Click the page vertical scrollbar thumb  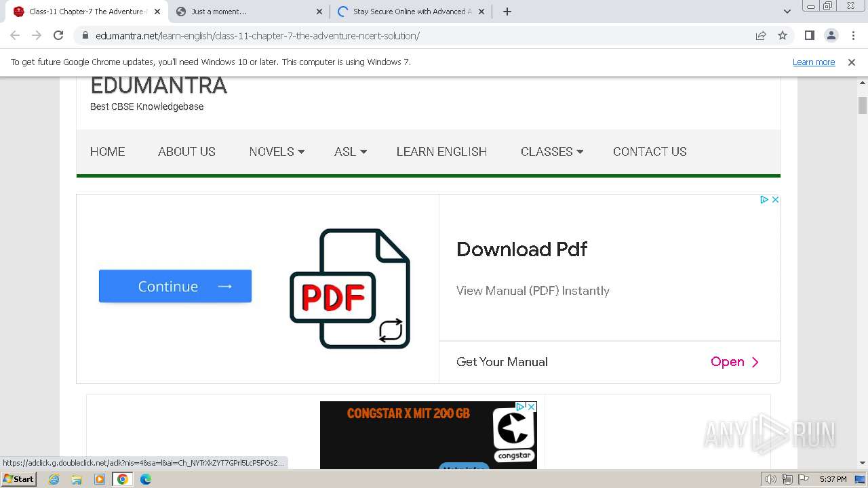(863, 105)
